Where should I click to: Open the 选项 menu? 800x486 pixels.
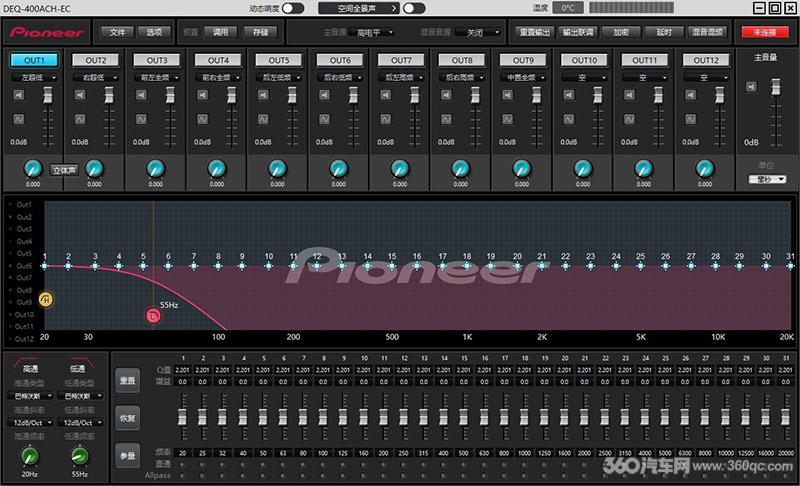154,32
